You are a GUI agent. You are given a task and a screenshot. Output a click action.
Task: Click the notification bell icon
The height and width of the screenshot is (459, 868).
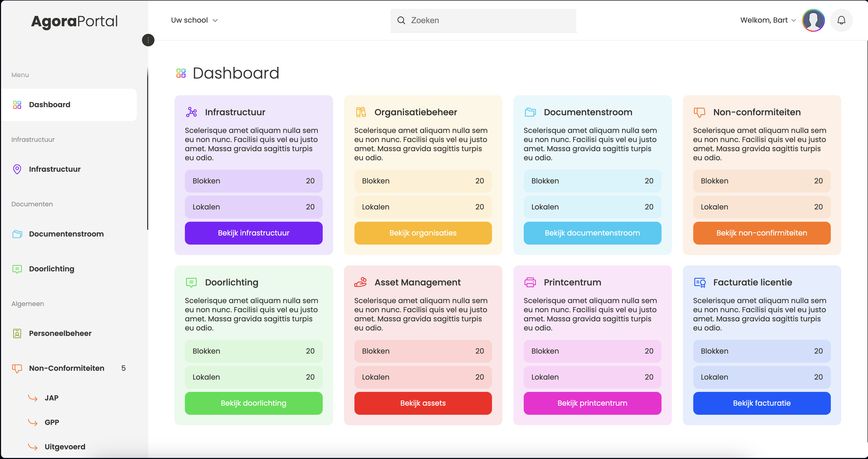tap(841, 20)
